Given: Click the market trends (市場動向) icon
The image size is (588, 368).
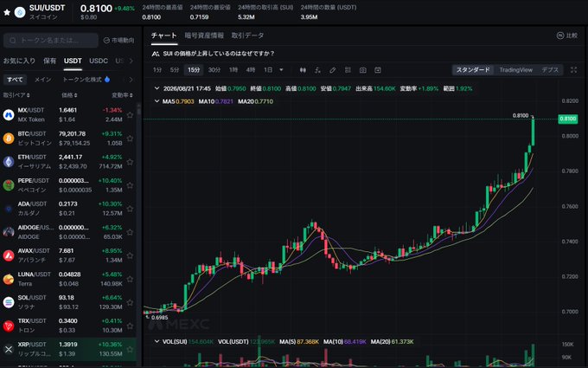Looking at the screenshot, I should (x=106, y=40).
